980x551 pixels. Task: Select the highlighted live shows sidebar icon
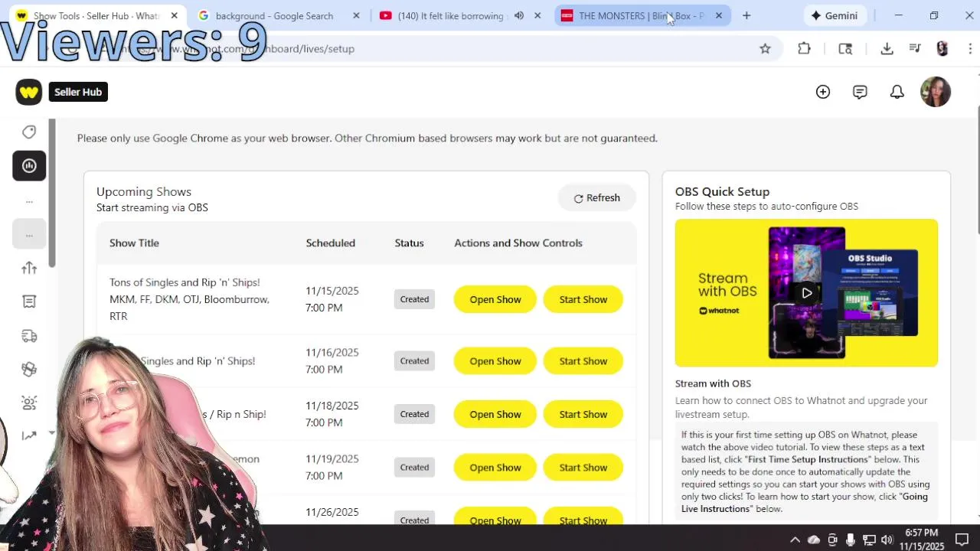[x=29, y=166]
